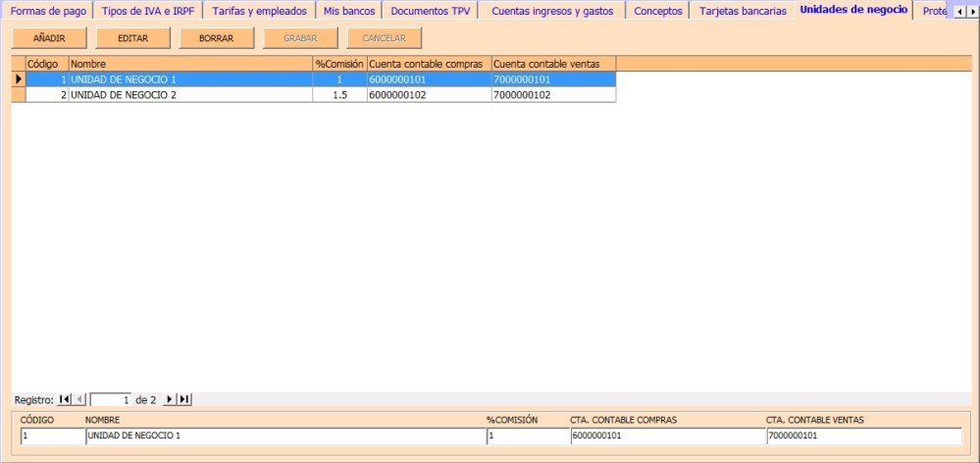Open the Formas de pago tab
This screenshot has height=463, width=980.
click(47, 12)
